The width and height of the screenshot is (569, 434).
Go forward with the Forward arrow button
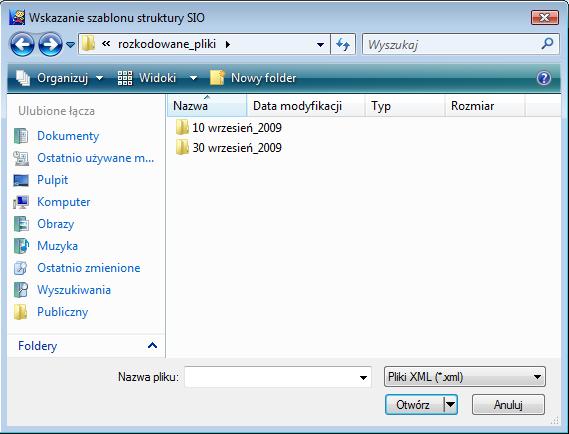50,44
